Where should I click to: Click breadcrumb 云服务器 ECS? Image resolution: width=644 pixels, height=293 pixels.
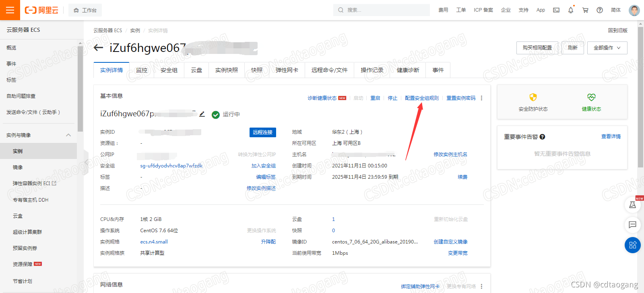(107, 31)
